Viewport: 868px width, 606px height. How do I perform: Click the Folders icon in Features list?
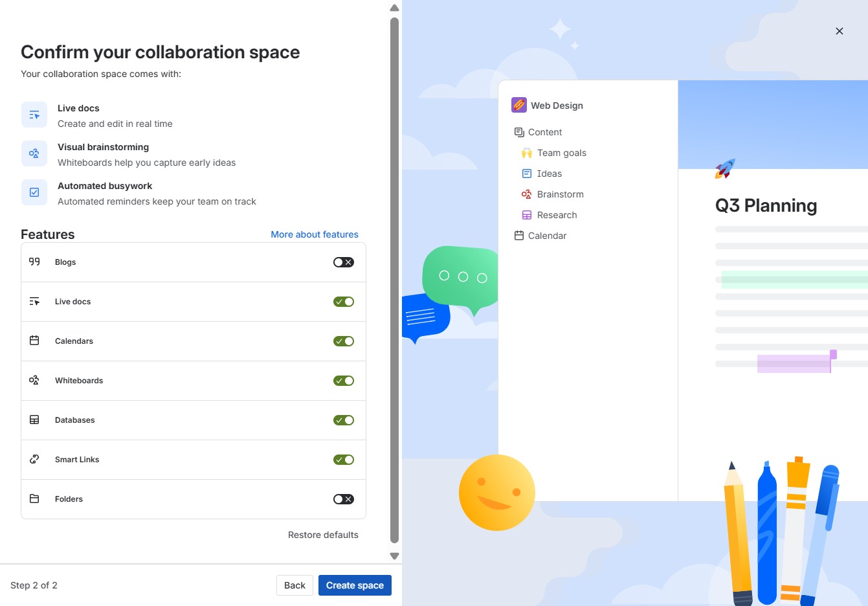34,499
